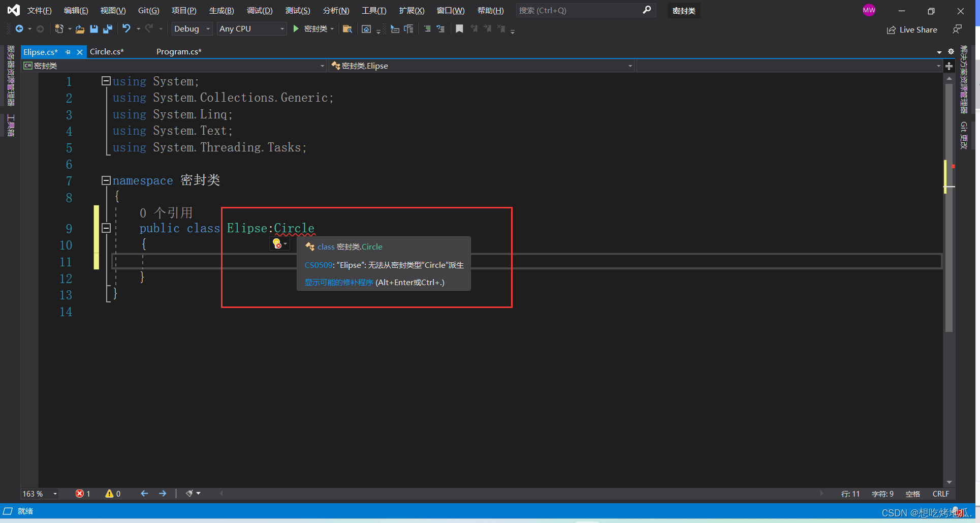Click the scroll down arrow of vertical scrollbar

tap(949, 482)
